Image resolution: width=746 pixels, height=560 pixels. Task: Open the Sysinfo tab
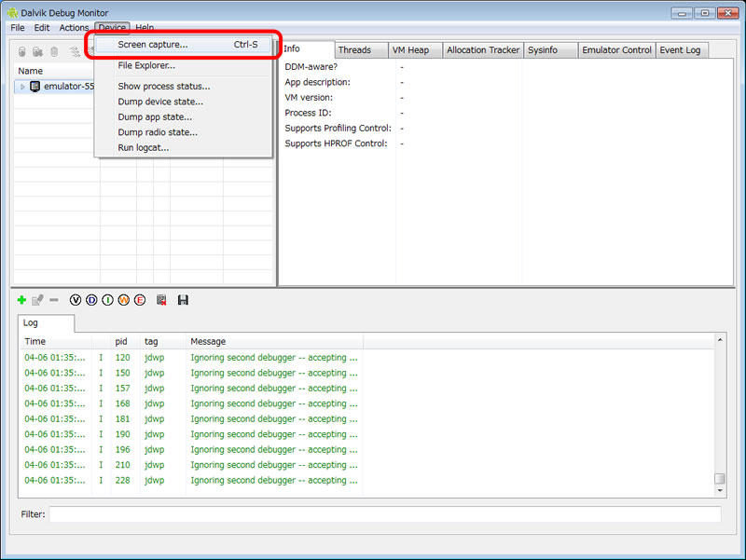(x=550, y=50)
